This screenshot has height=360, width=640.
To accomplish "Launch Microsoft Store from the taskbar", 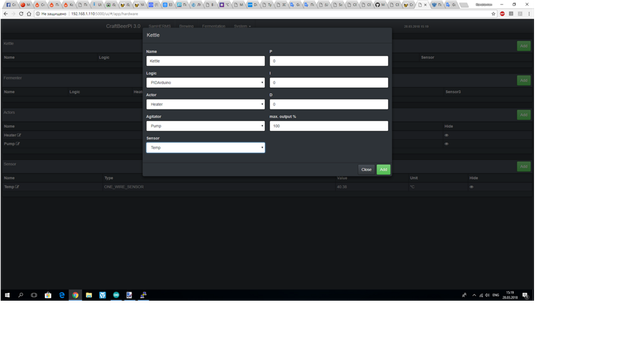I will point(48,295).
